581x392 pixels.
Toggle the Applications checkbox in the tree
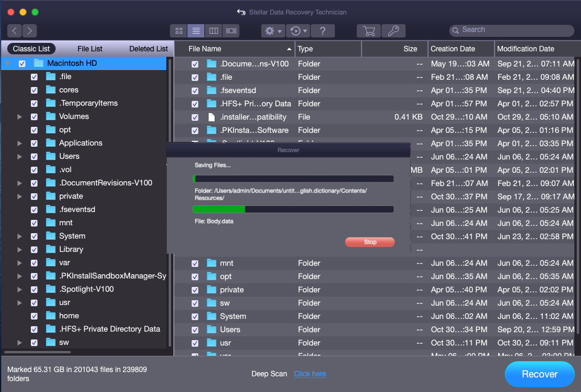(x=34, y=143)
